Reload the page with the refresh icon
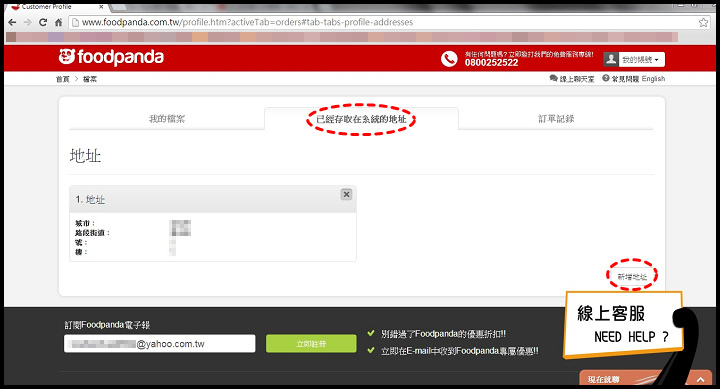This screenshot has height=389, width=720. pyautogui.click(x=43, y=22)
